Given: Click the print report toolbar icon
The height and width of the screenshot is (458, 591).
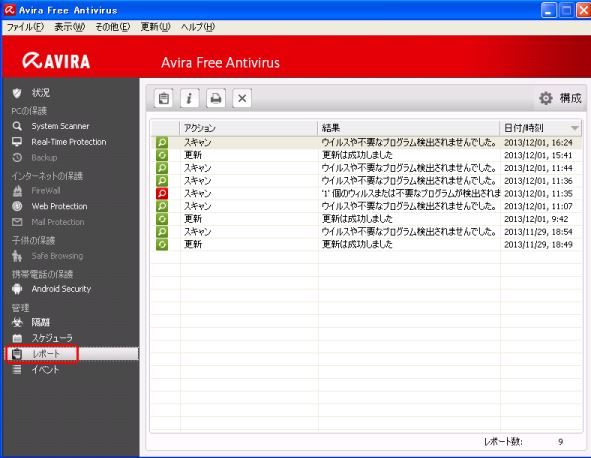Looking at the screenshot, I should (x=216, y=98).
